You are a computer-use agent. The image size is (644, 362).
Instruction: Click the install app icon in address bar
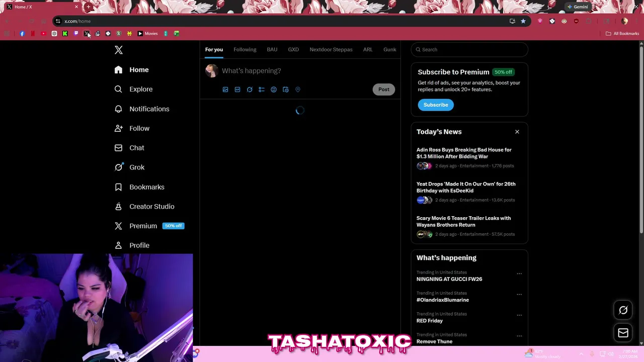[512, 21]
